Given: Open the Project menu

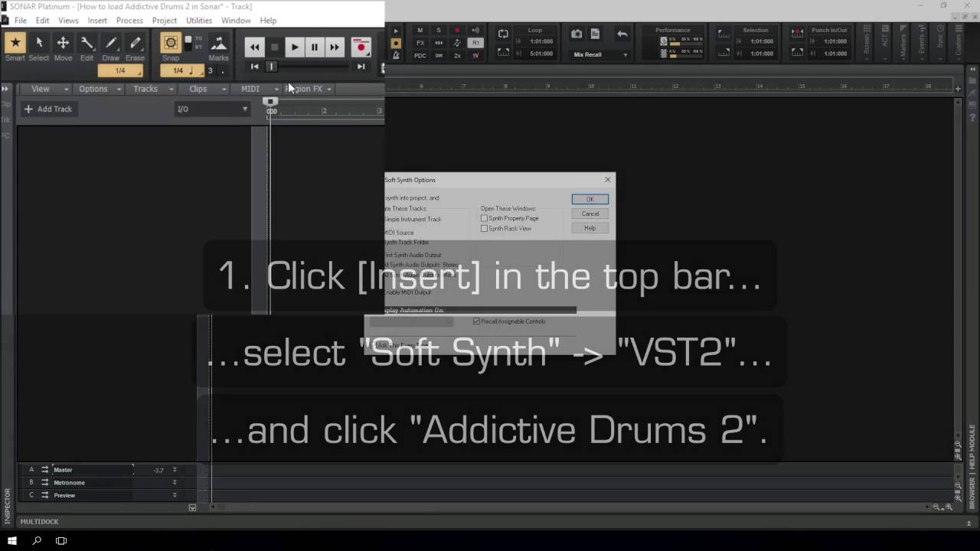Looking at the screenshot, I should 165,21.
